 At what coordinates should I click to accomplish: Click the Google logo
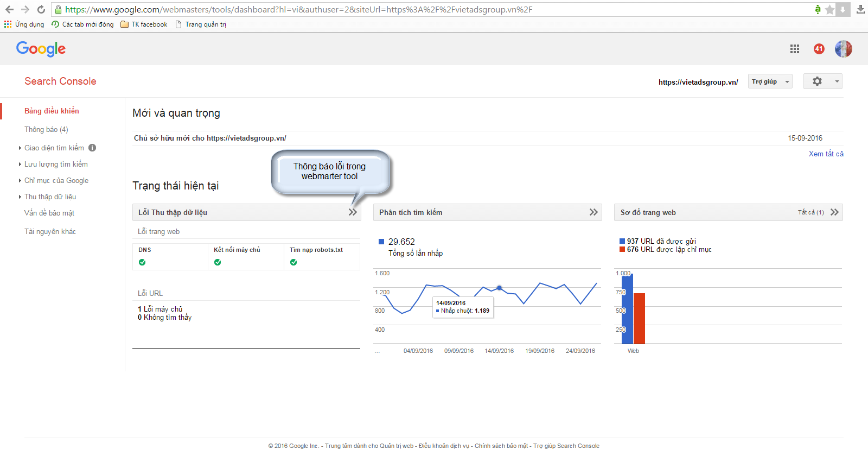pyautogui.click(x=41, y=49)
